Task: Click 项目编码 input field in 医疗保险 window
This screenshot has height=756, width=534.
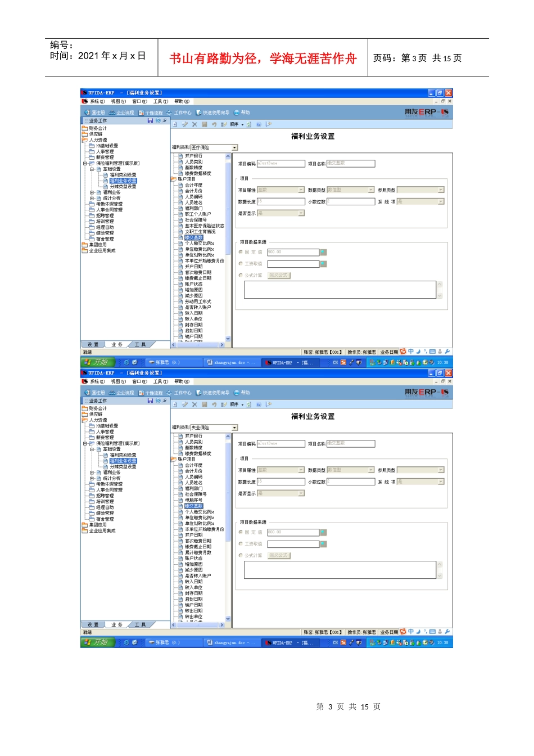Action: 280,164
